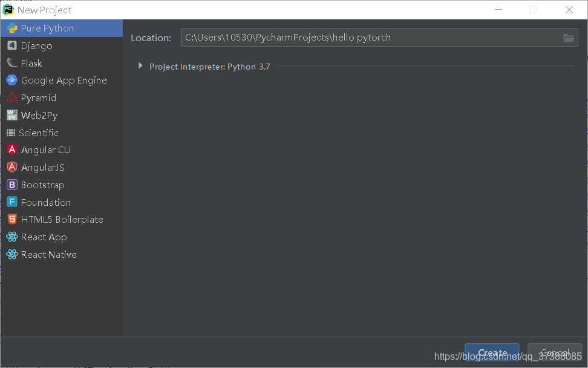
Task: Choose Pure Python project type
Action: (62, 28)
